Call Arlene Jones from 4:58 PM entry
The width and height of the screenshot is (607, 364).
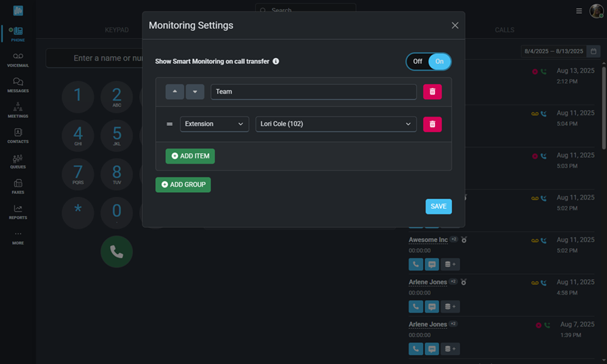click(415, 307)
